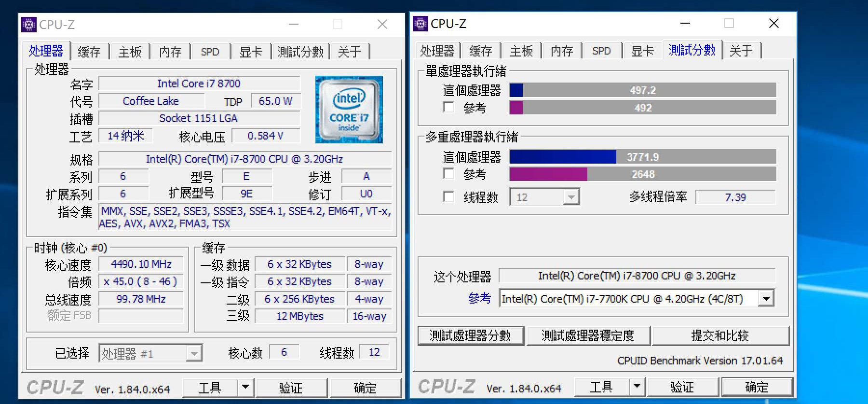
Task: Click TDP value 65.0 W
Action: coord(276,101)
